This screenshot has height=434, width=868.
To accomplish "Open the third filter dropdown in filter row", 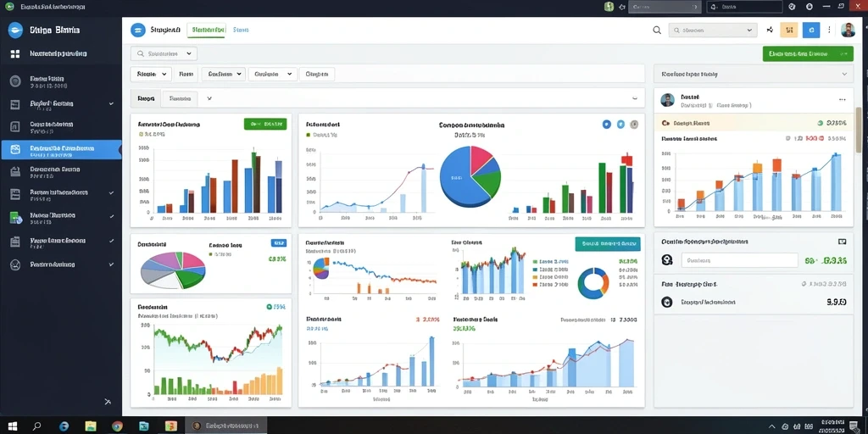I will tap(224, 74).
